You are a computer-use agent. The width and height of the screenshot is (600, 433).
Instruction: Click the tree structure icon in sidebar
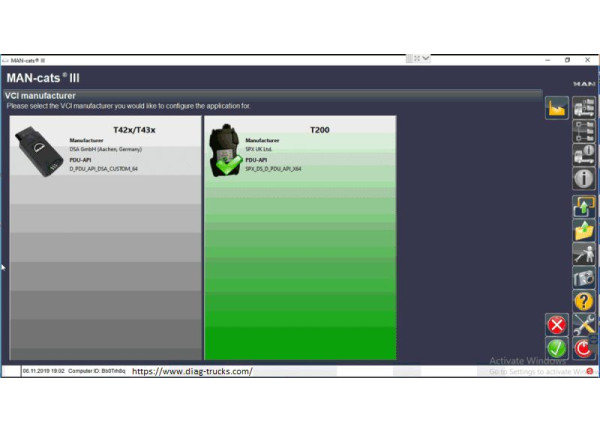(x=584, y=131)
